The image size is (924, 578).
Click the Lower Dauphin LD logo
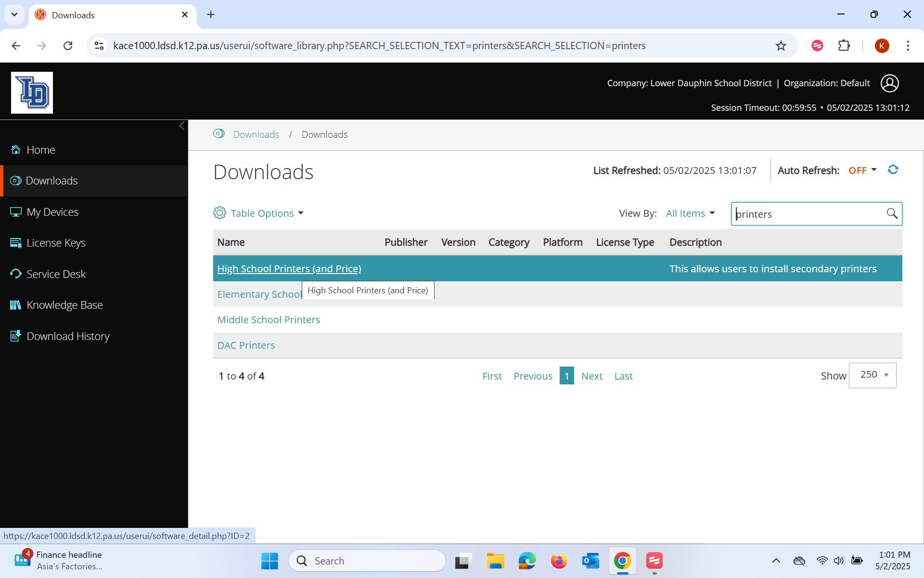click(x=32, y=92)
